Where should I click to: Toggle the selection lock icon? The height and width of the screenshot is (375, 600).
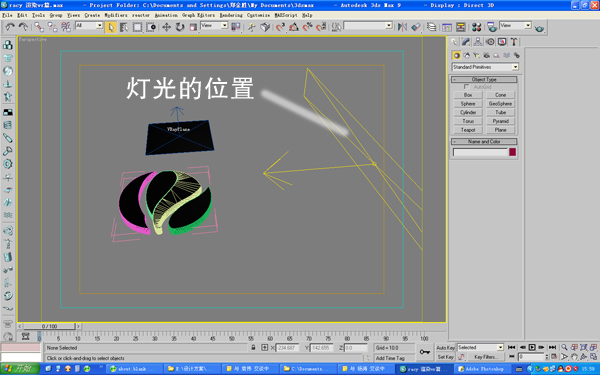[253, 347]
